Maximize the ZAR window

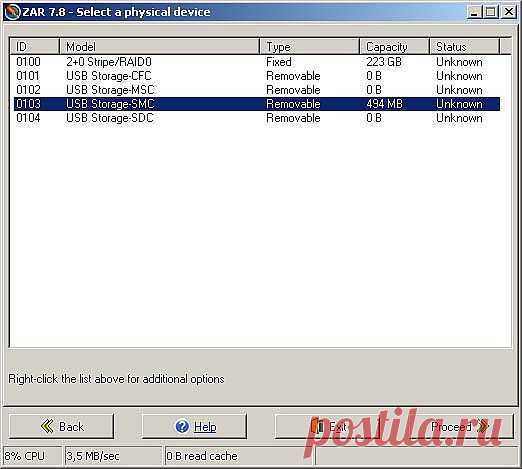(491, 12)
